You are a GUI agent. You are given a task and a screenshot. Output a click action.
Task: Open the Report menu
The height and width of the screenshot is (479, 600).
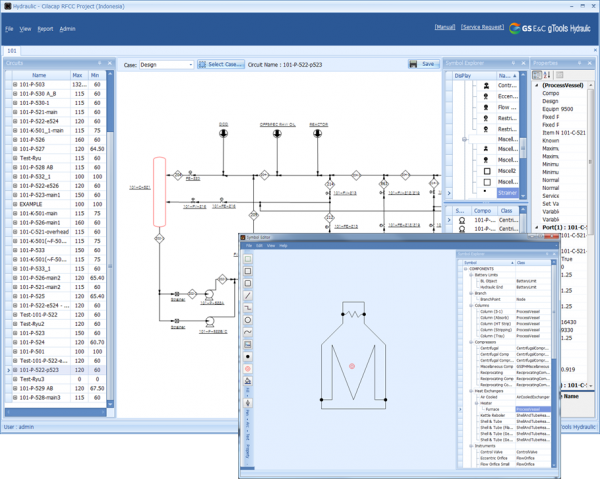click(x=45, y=29)
